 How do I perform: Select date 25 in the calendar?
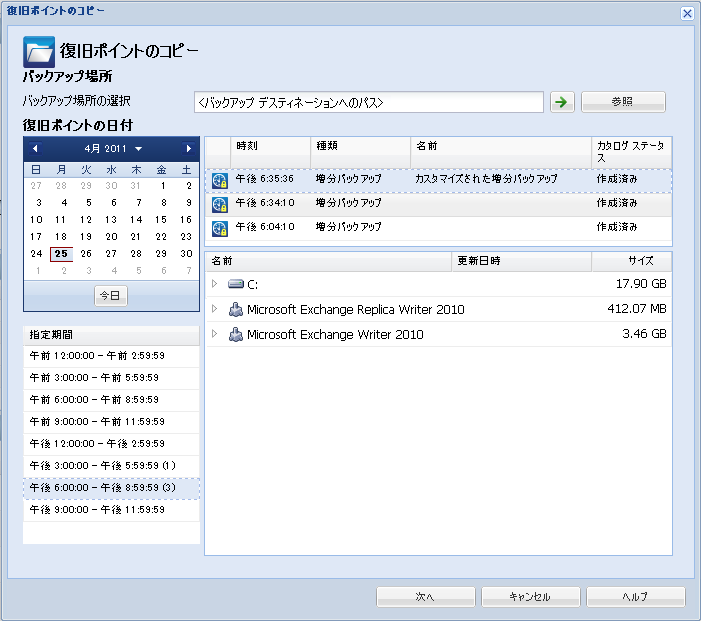[x=62, y=254]
